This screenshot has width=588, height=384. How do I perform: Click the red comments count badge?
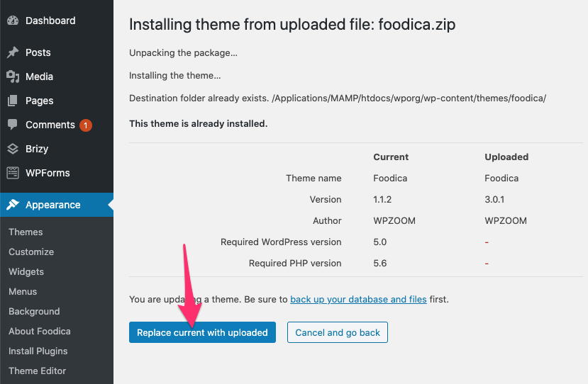86,125
